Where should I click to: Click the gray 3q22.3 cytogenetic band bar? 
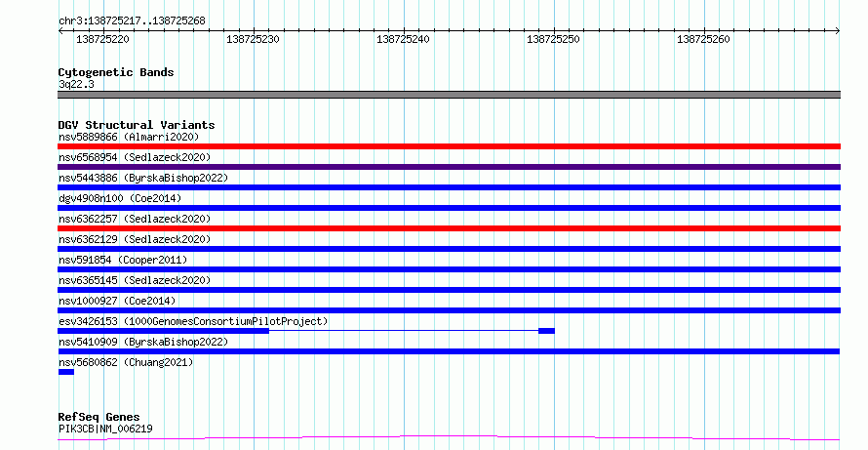pos(449,95)
